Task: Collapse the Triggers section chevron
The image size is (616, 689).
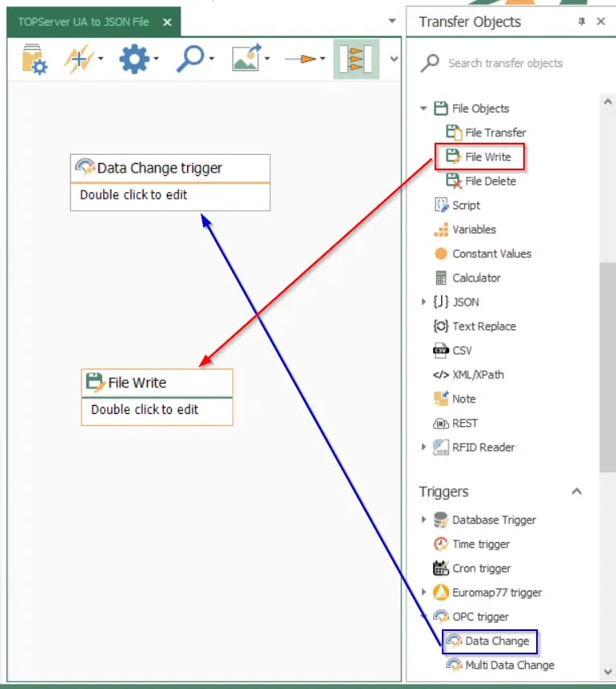Action: (576, 491)
